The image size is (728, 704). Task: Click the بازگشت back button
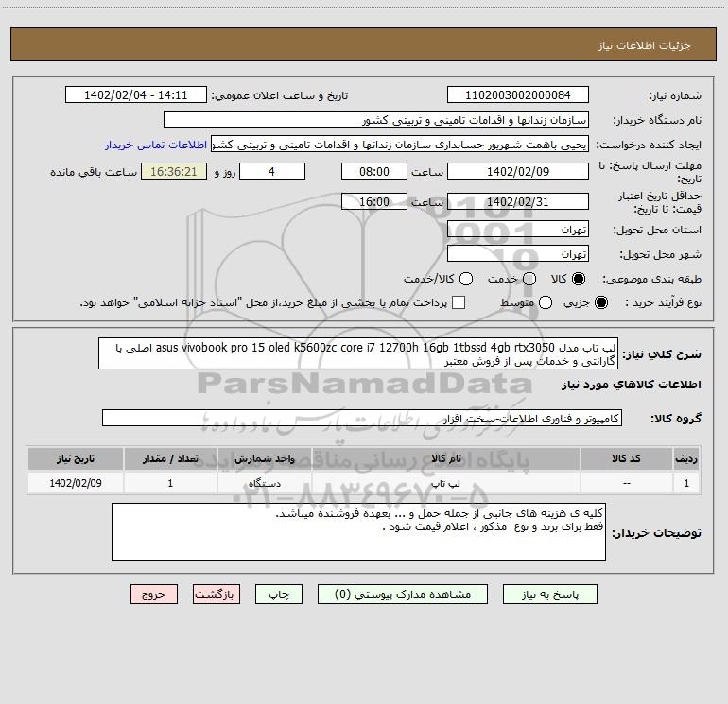point(217,594)
